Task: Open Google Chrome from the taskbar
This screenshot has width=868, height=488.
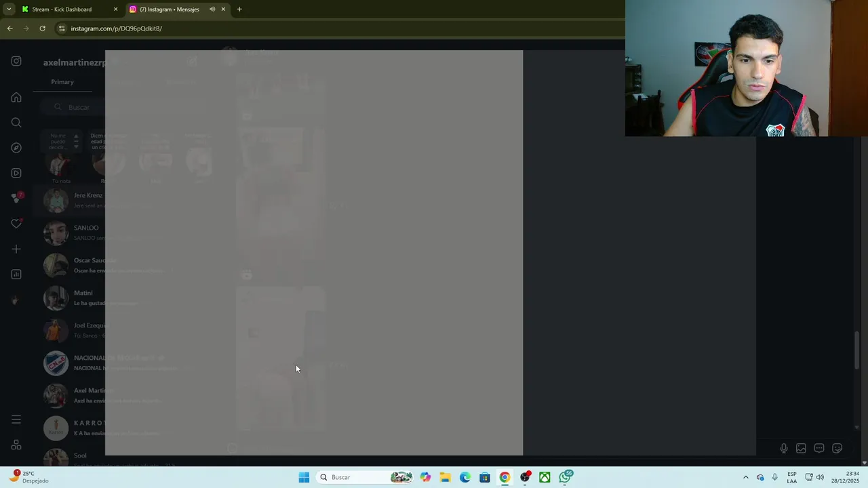Action: click(505, 477)
